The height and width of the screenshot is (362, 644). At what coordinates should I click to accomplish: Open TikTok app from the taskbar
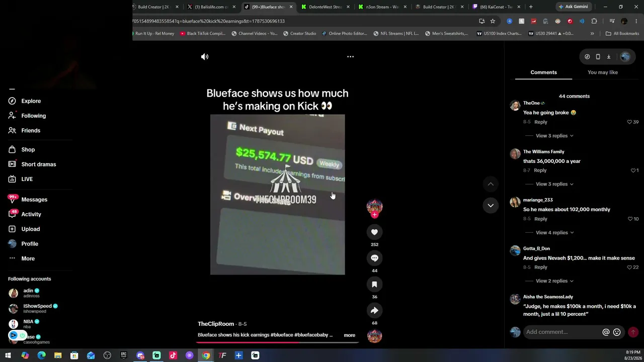pos(173,355)
